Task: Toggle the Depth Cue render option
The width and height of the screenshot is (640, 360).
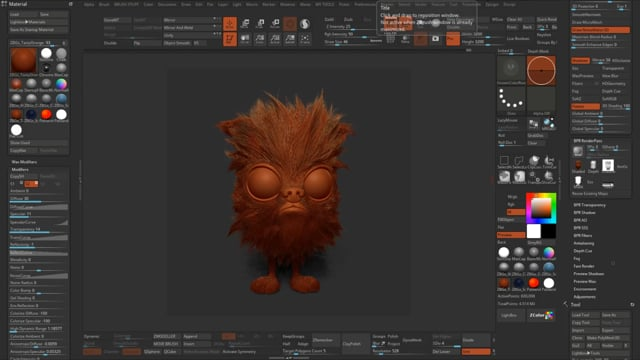Action: [611, 91]
